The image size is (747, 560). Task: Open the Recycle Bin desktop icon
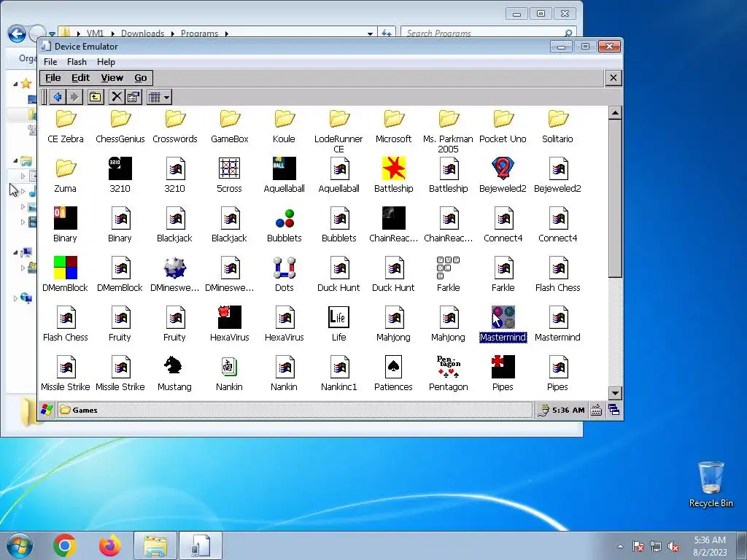pos(711,484)
